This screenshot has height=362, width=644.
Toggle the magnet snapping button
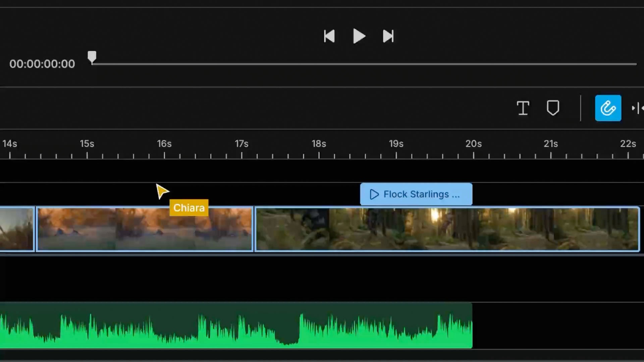pyautogui.click(x=608, y=108)
